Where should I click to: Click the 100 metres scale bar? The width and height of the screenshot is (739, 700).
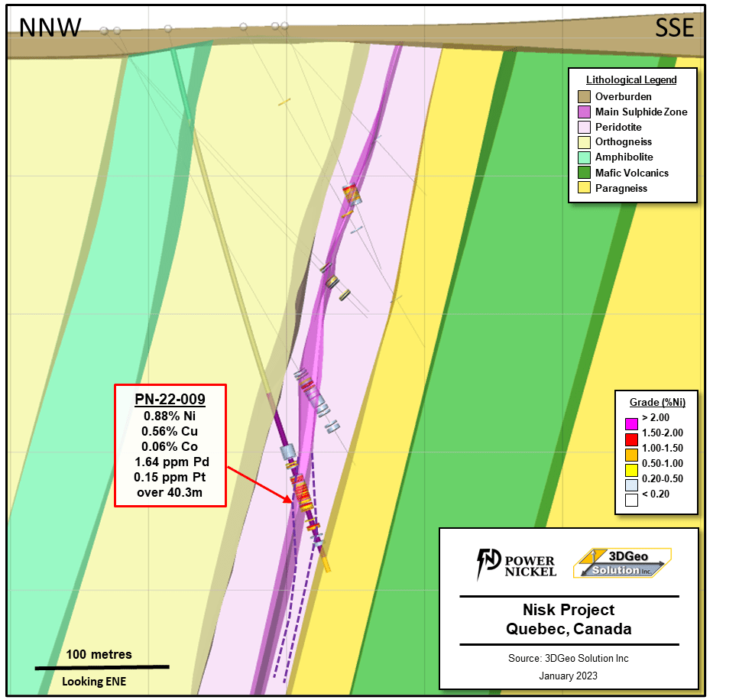coord(102,667)
